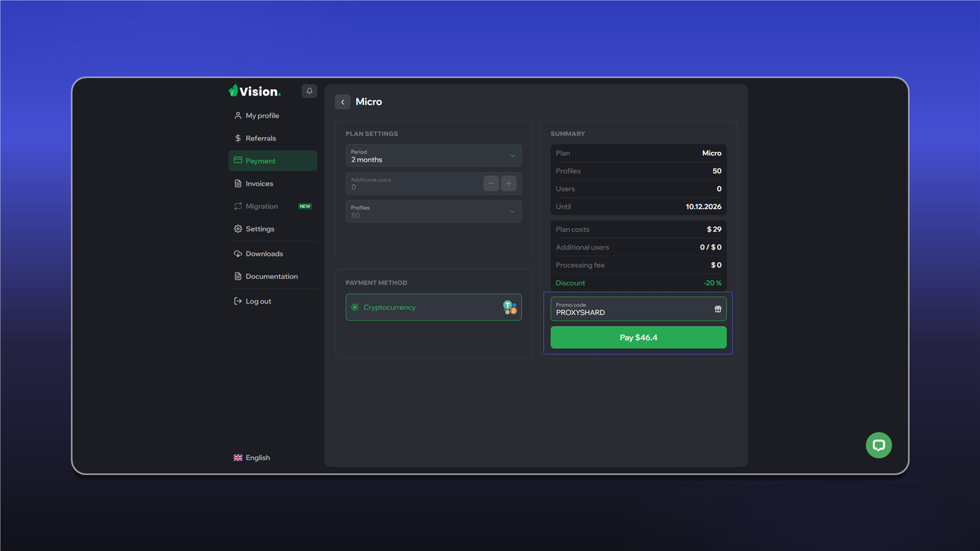The width and height of the screenshot is (980, 551).
Task: Click the Profiles 50 summary value
Action: (x=717, y=171)
